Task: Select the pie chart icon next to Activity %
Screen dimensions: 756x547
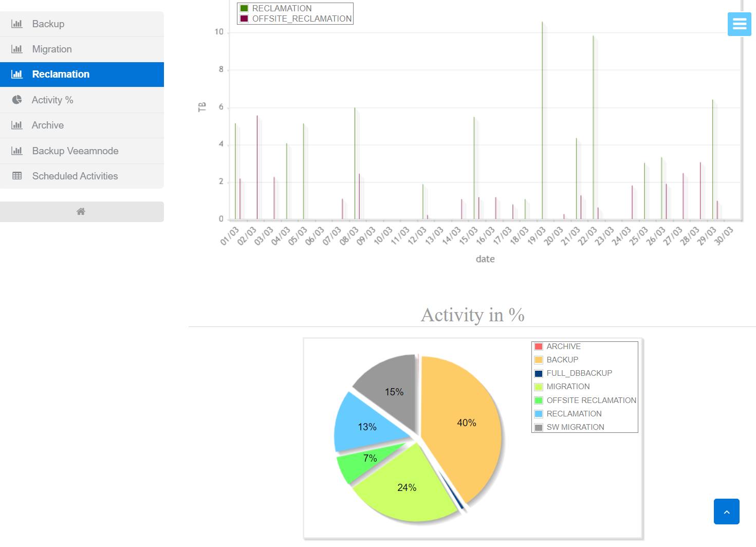Action: click(x=17, y=100)
